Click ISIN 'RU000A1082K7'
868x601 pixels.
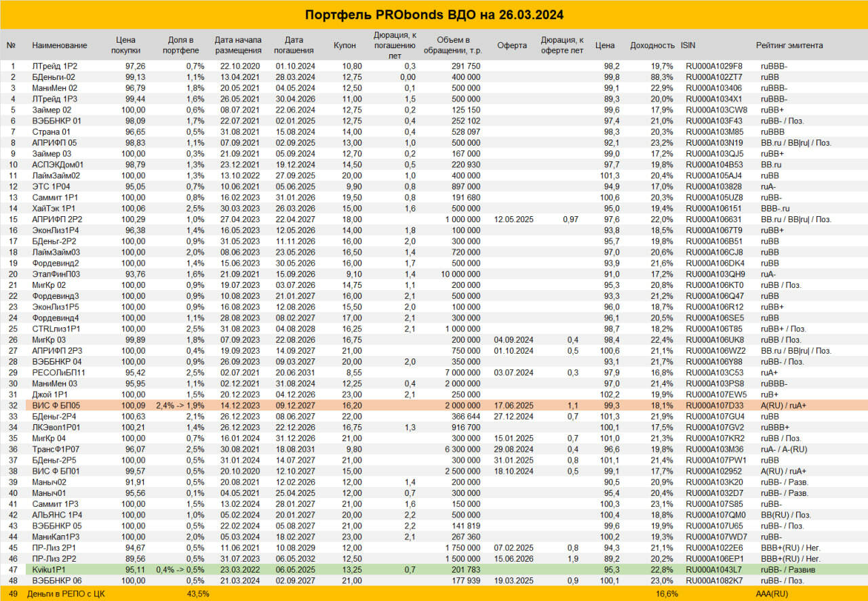point(713,579)
